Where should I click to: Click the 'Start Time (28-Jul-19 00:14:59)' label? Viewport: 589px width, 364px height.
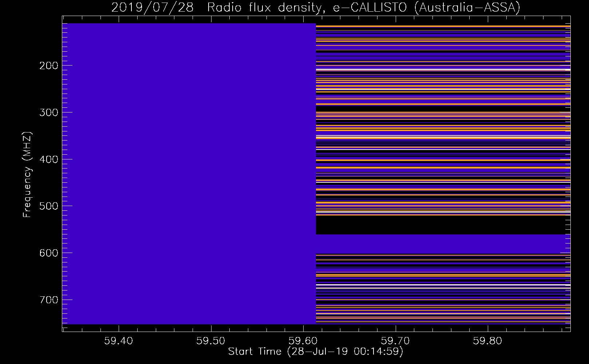click(316, 352)
